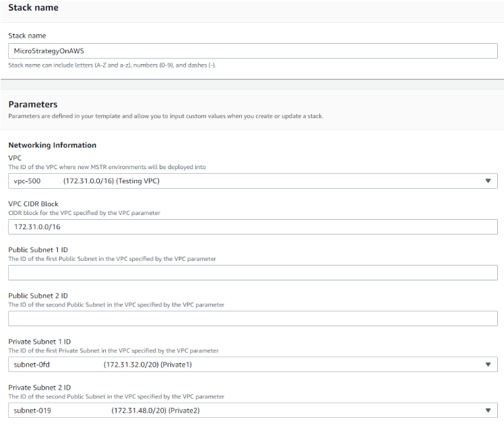
Task: Click the 'Parameters are defined in your template' description
Action: [166, 116]
